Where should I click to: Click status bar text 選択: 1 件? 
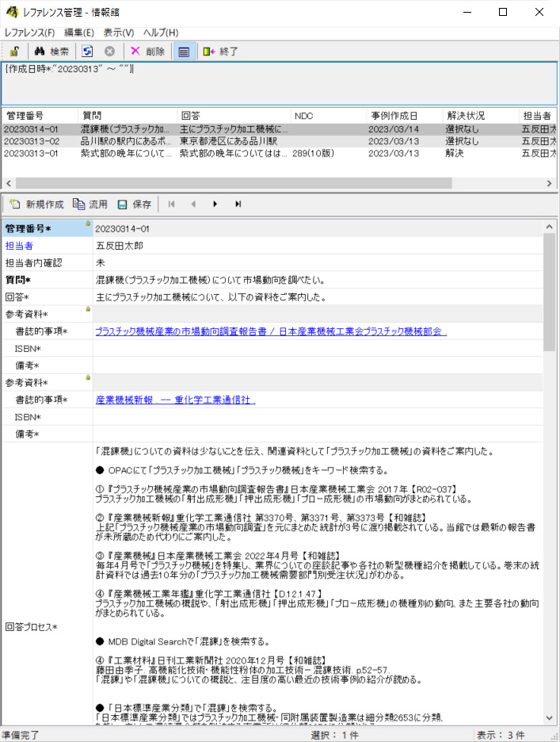click(334, 735)
